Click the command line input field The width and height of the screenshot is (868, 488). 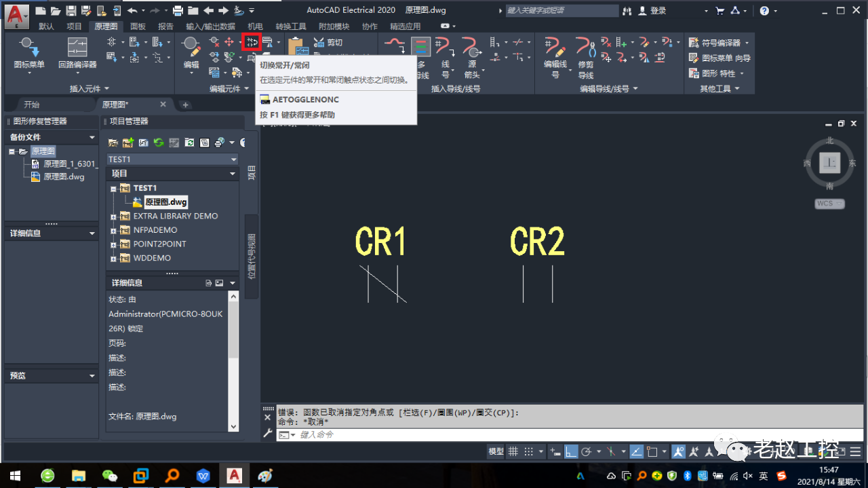pos(570,434)
